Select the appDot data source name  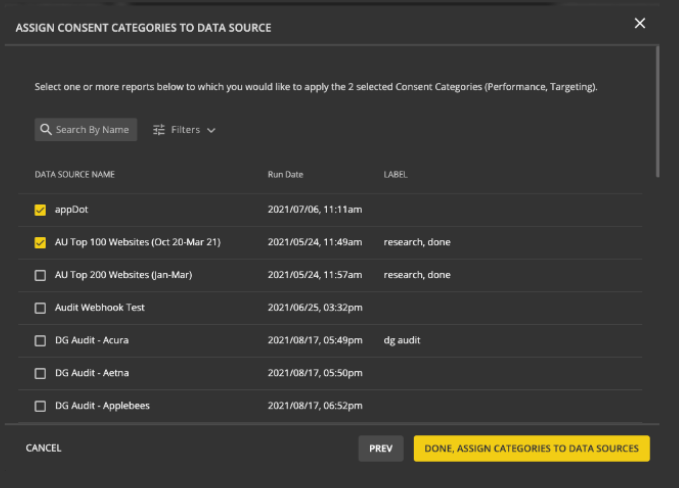point(72,210)
